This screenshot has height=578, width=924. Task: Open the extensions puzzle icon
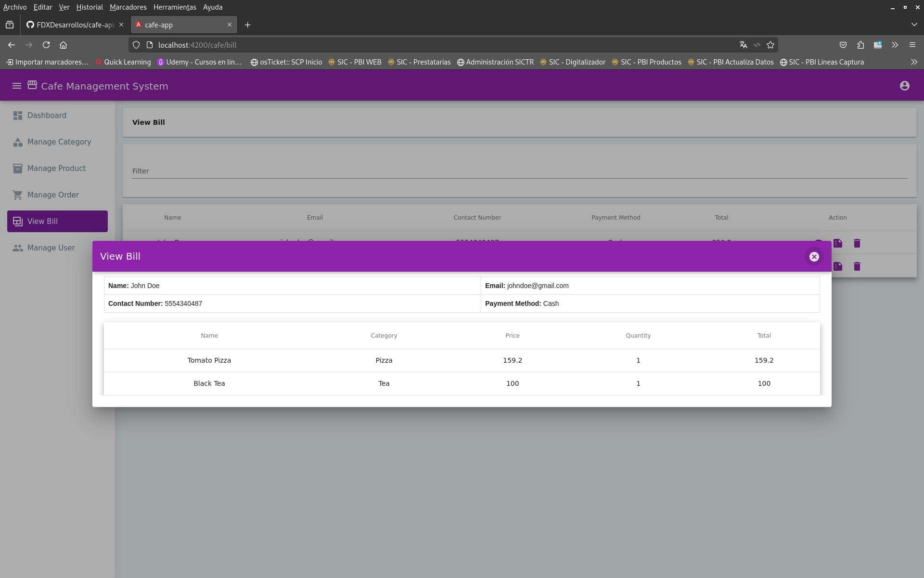(860, 45)
